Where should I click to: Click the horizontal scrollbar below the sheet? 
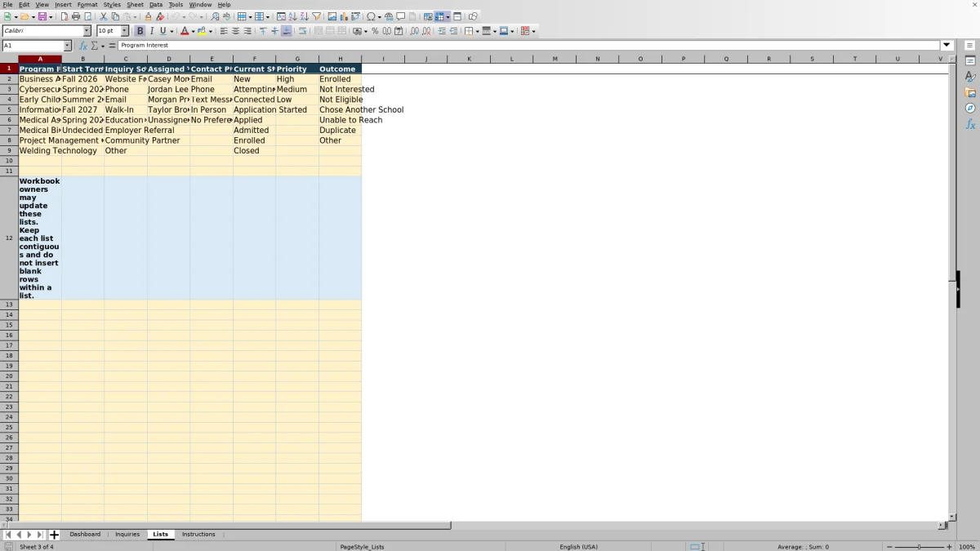tap(229, 525)
